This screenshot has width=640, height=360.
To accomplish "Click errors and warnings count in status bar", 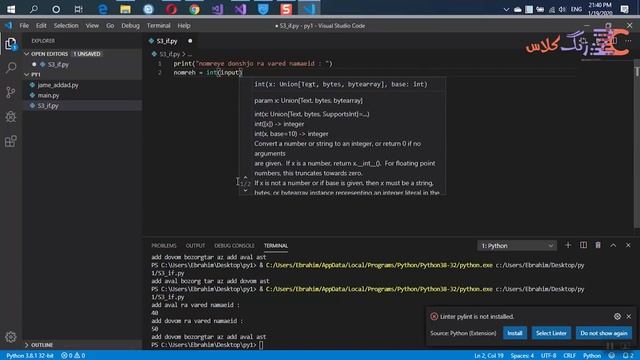I will tap(73, 356).
